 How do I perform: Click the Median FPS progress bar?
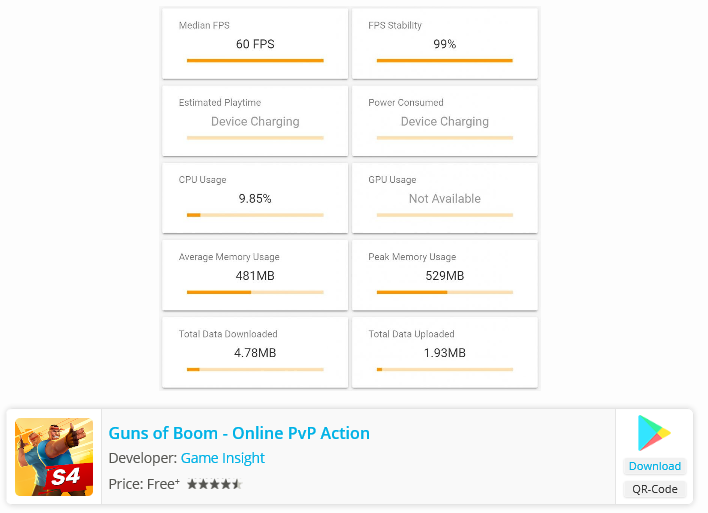(255, 61)
